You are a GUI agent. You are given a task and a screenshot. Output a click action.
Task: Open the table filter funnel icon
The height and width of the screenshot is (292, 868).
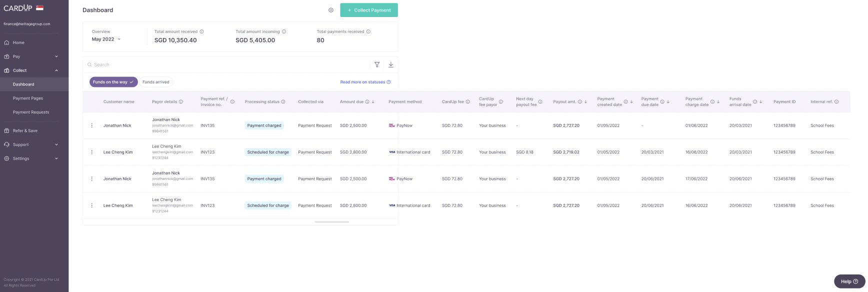point(377,64)
